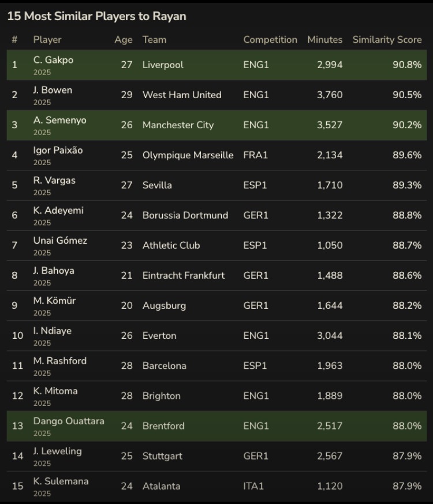This screenshot has height=504, width=433.
Task: Select J. Bowen player name
Action: (x=53, y=90)
